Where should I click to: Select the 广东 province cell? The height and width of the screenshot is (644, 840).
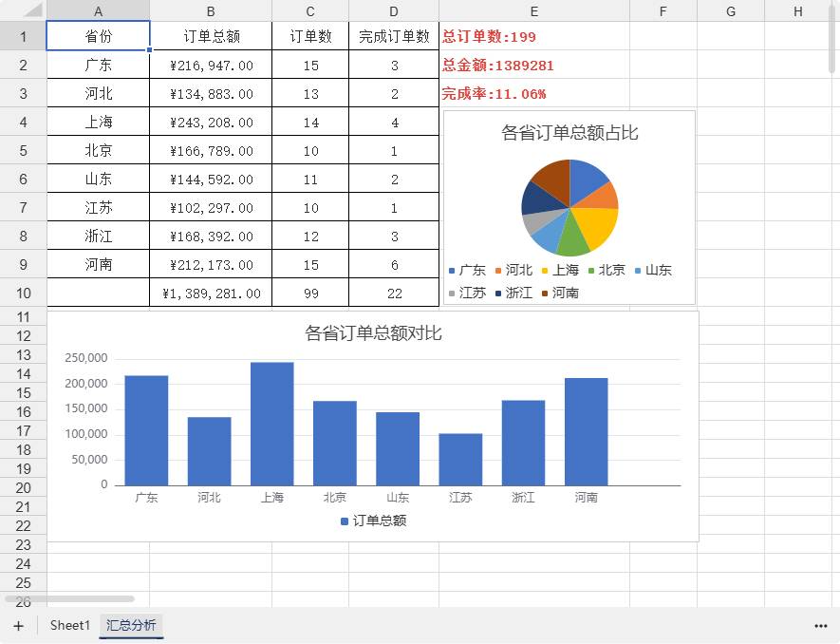point(98,65)
